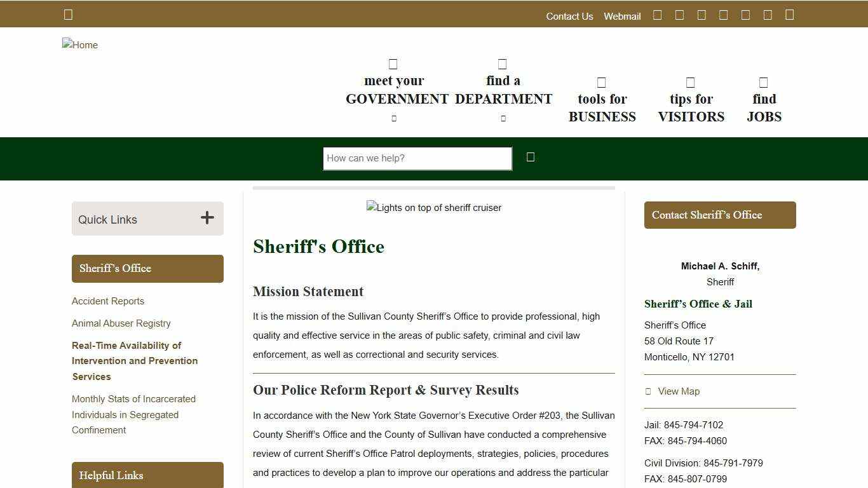Click the tips for VISITORS icon
The image size is (868, 488).
[690, 81]
